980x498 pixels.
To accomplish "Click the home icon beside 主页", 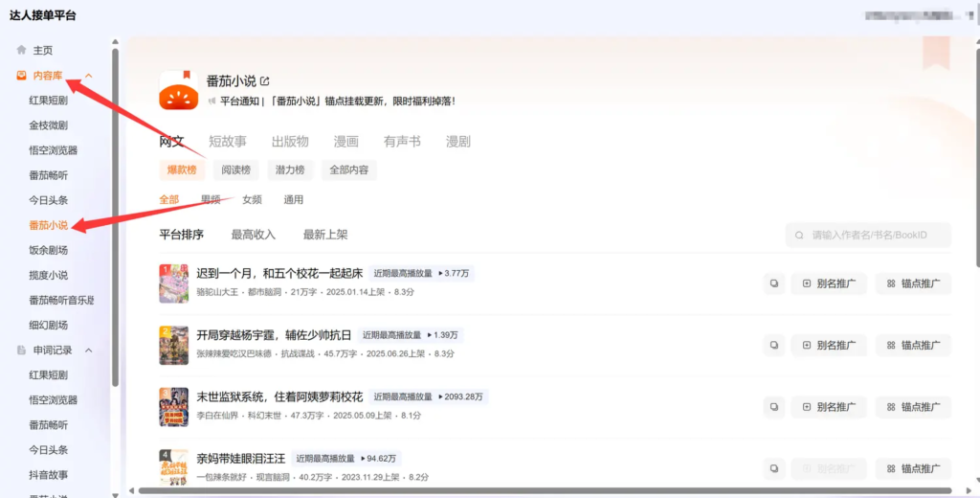I will click(x=21, y=50).
